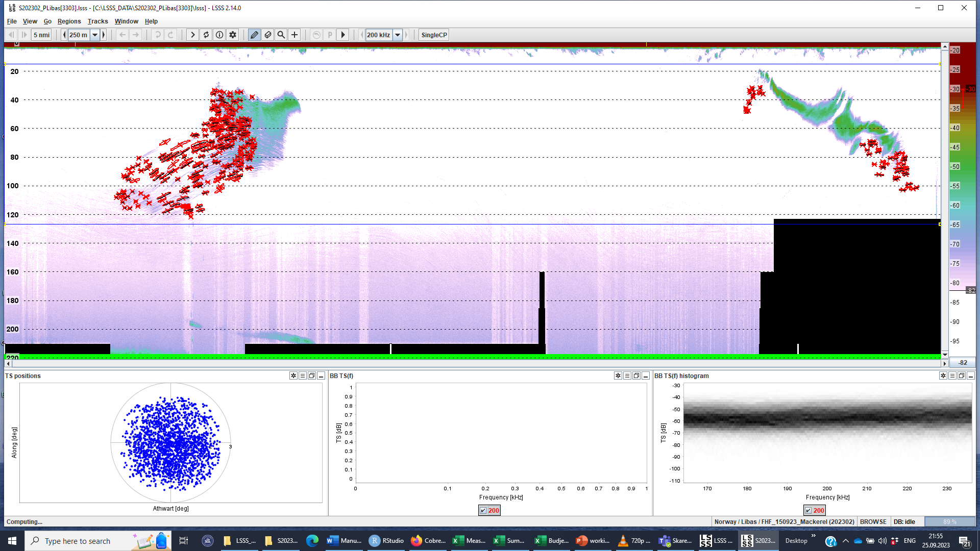Image resolution: width=980 pixels, height=551 pixels.
Task: Click the RStudio icon in the taskbar
Action: [x=375, y=541]
